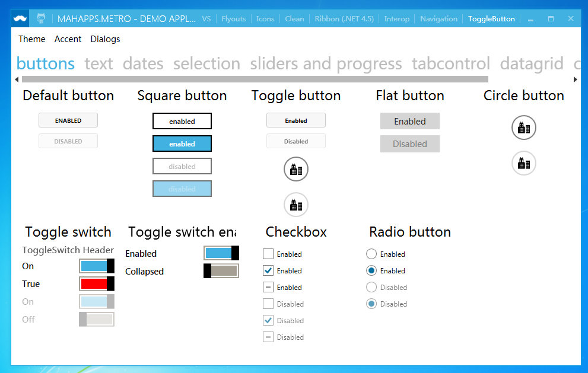This screenshot has height=373, width=588.
Task: Click the Disabled flat button
Action: [410, 144]
